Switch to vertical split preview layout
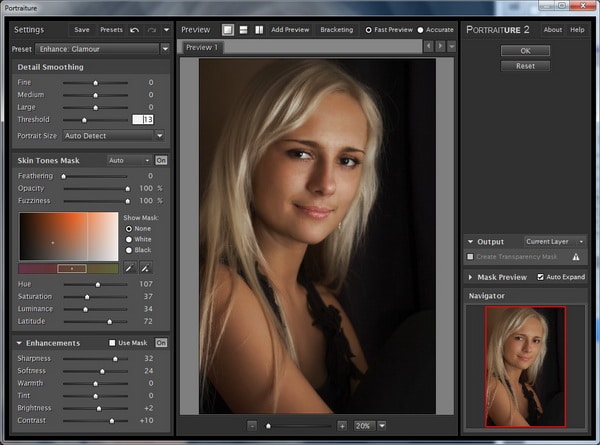 259,30
